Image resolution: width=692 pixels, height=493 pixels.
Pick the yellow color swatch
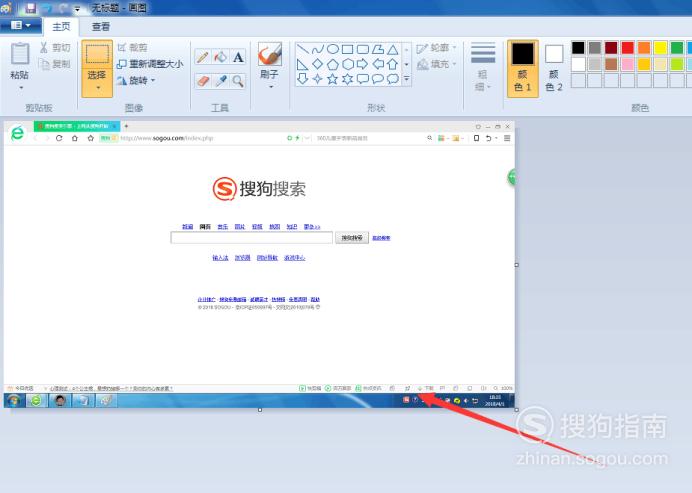click(x=661, y=48)
